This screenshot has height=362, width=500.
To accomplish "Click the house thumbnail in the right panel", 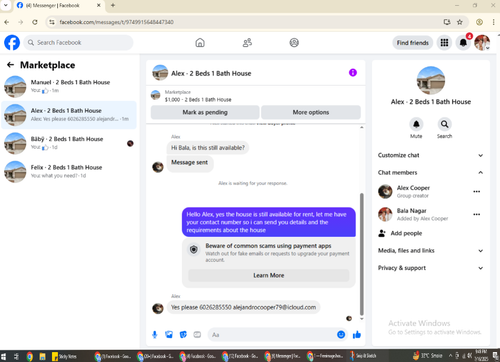I will click(431, 80).
